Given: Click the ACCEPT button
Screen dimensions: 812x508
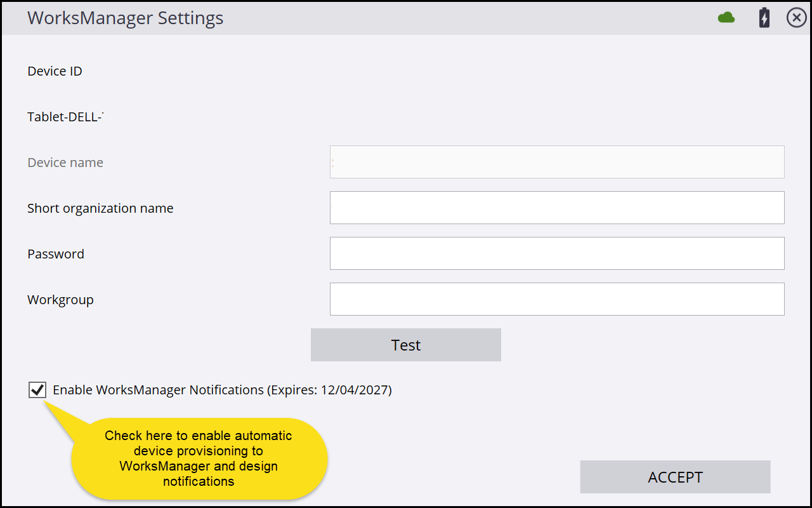Looking at the screenshot, I should pyautogui.click(x=675, y=477).
